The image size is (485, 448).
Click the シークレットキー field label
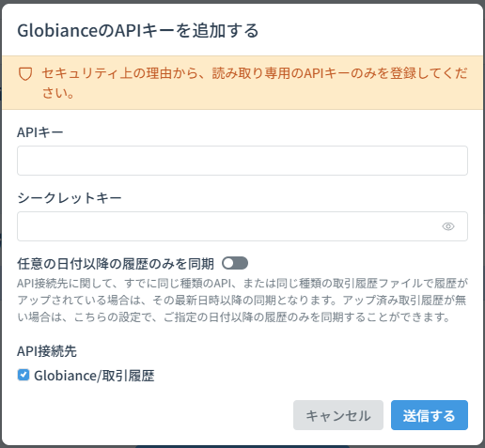[70, 198]
